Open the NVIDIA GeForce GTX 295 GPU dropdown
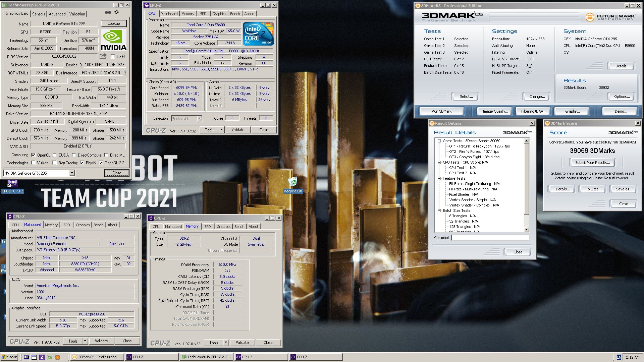Screen dimensions: 644x362 (72, 173)
